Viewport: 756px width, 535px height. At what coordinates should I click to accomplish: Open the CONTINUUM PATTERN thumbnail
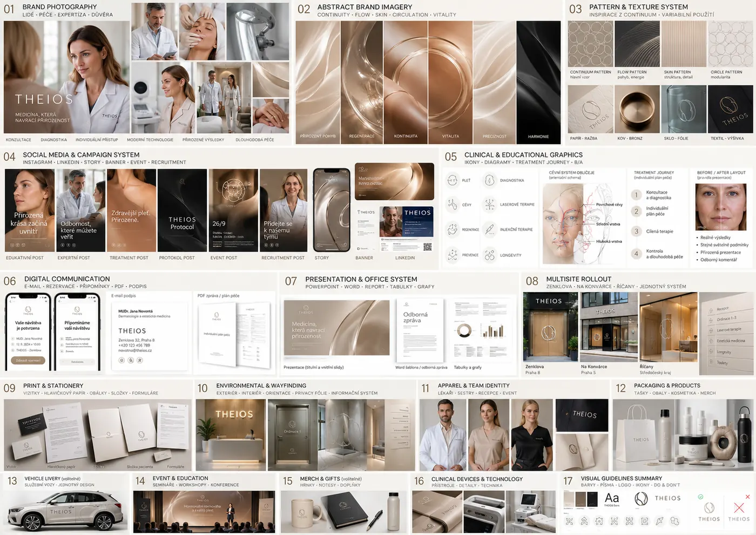pyautogui.click(x=590, y=44)
